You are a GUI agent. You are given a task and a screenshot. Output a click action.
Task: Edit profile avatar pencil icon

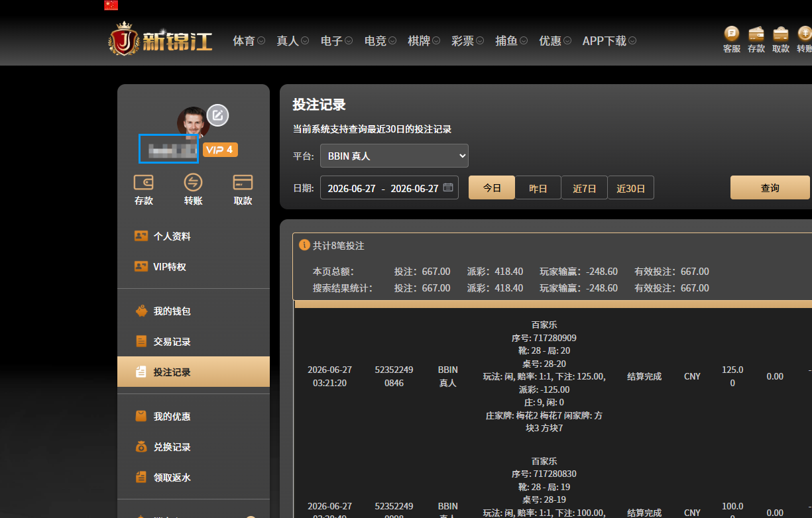217,115
